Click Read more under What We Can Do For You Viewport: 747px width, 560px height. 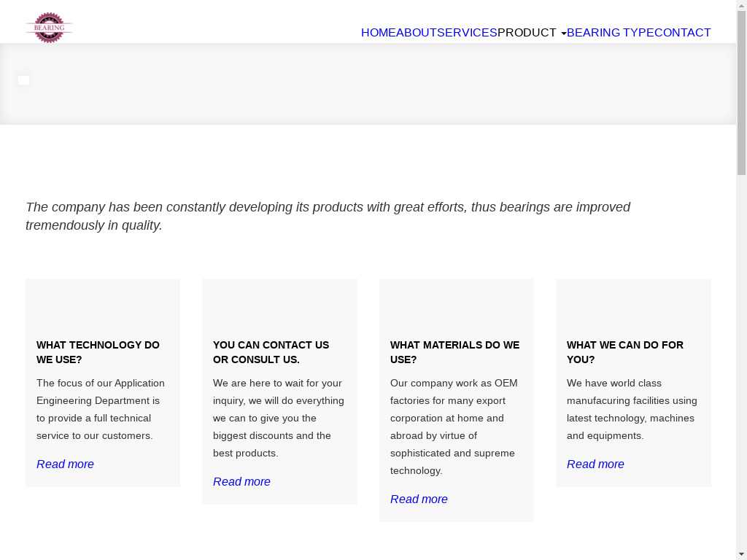(x=595, y=464)
